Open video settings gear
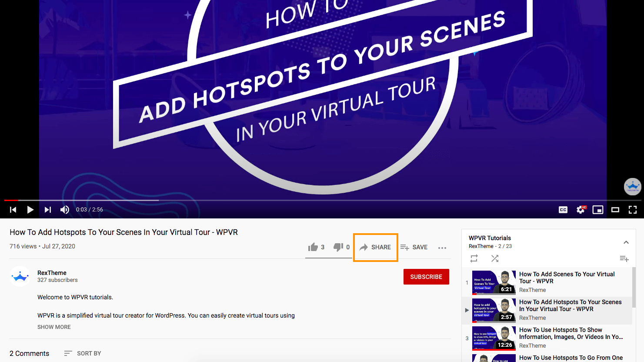The image size is (644, 362). pyautogui.click(x=581, y=210)
